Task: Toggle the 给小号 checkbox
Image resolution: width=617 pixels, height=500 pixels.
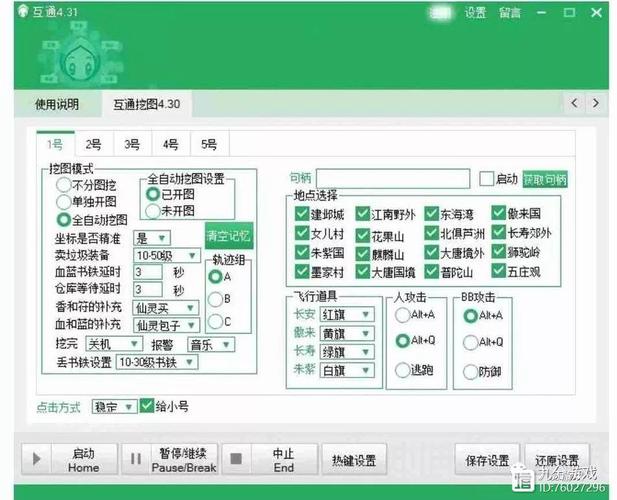Action: (146, 406)
